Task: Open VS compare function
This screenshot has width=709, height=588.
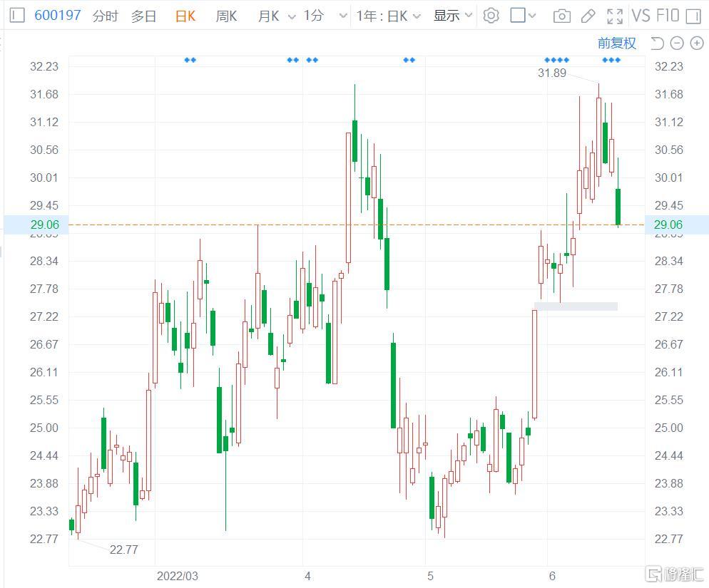Action: click(641, 16)
